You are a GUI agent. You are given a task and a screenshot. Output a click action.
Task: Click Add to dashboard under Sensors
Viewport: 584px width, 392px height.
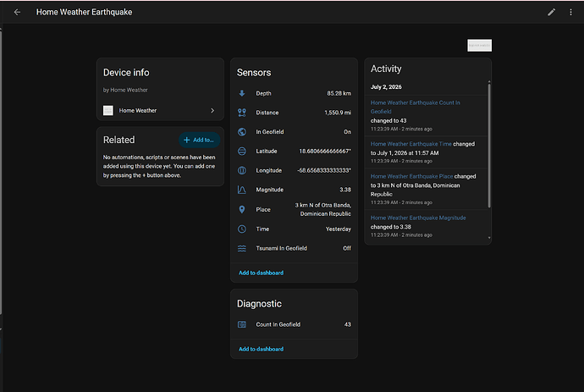[261, 273]
